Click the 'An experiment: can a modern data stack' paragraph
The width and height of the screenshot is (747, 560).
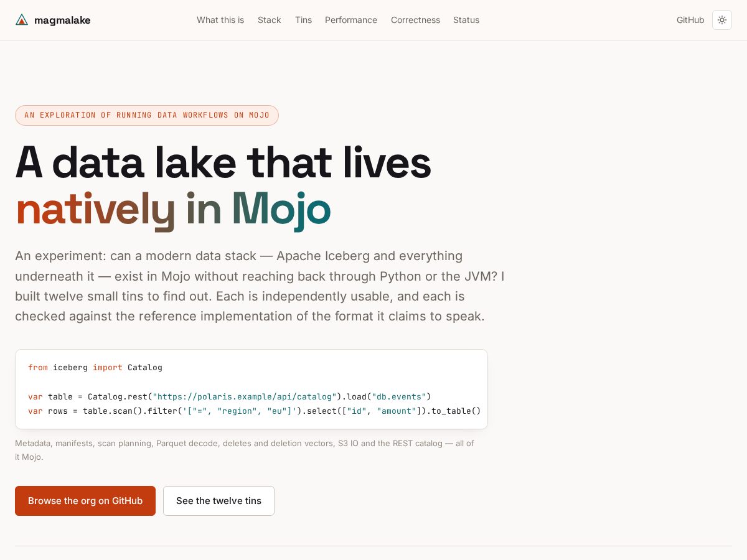tap(260, 286)
